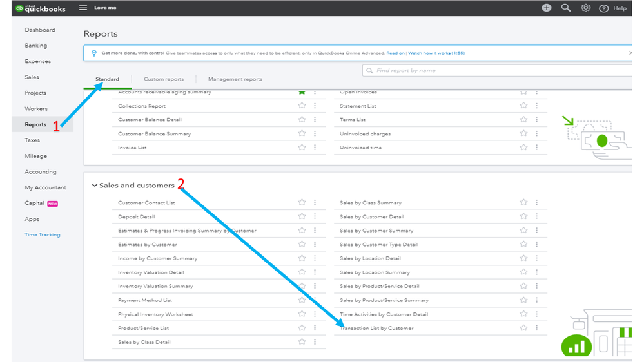Open Sales by Product/Service Detail report
The height and width of the screenshot is (362, 644).
[380, 286]
